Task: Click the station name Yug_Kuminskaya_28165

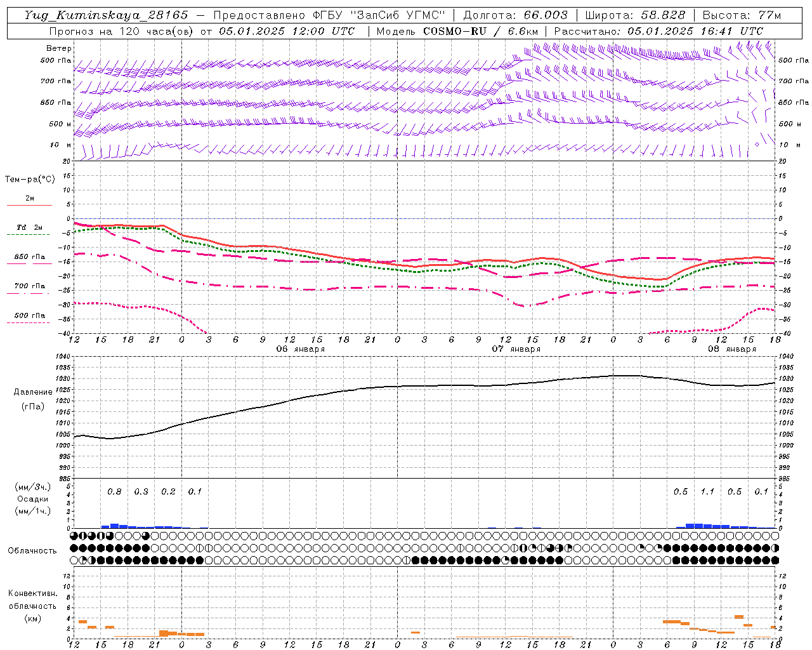Action: tap(106, 15)
